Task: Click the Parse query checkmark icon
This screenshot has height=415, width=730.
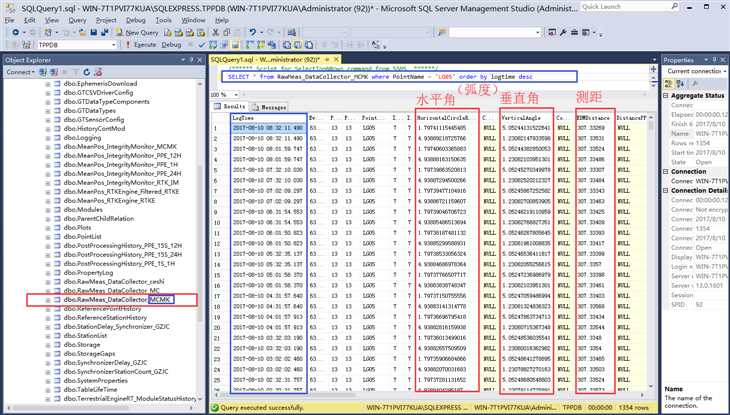Action: tap(202, 45)
